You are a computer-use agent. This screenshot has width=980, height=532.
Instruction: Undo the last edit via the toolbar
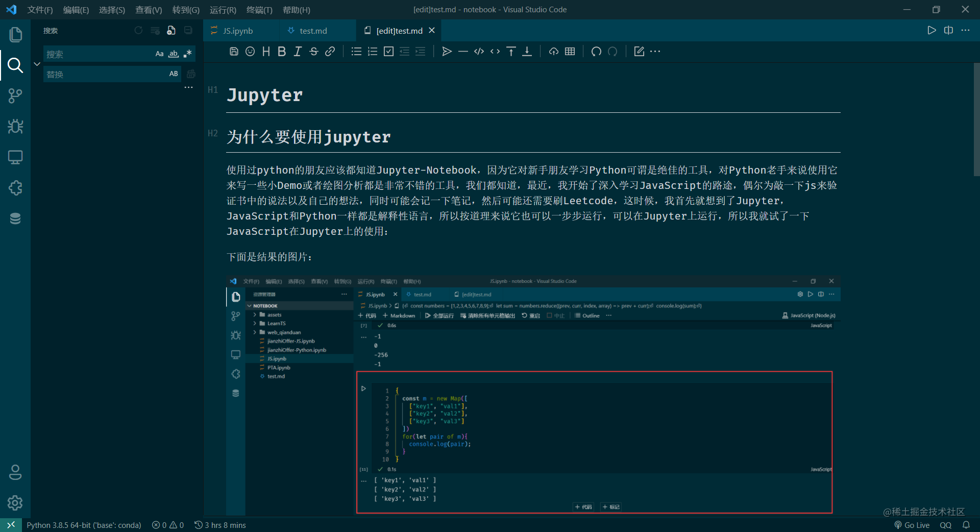(x=596, y=51)
